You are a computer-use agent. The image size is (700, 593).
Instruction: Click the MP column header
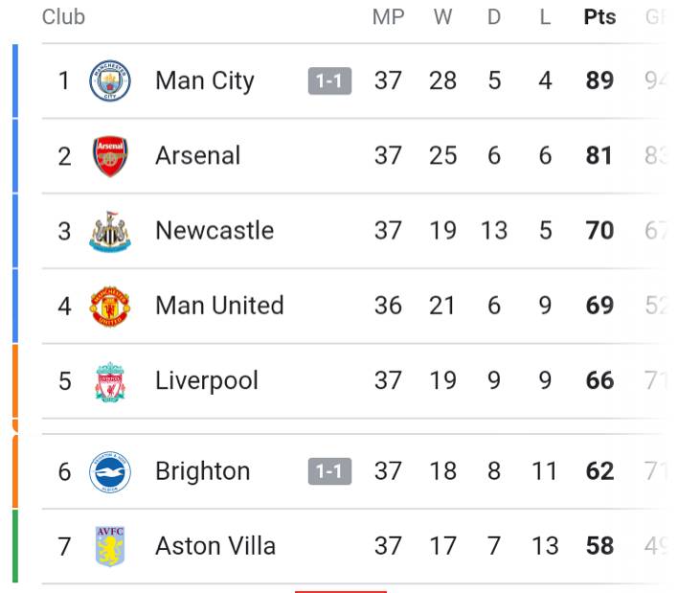(x=388, y=17)
